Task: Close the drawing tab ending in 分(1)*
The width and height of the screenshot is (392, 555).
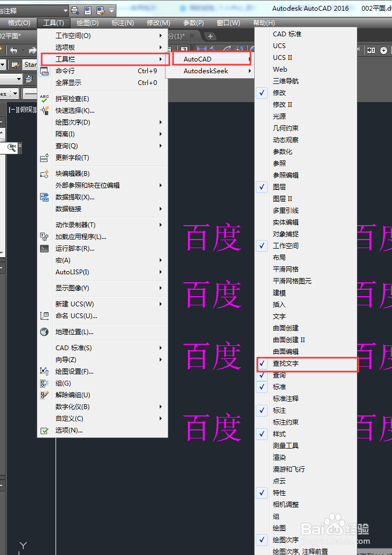Action: [192, 36]
